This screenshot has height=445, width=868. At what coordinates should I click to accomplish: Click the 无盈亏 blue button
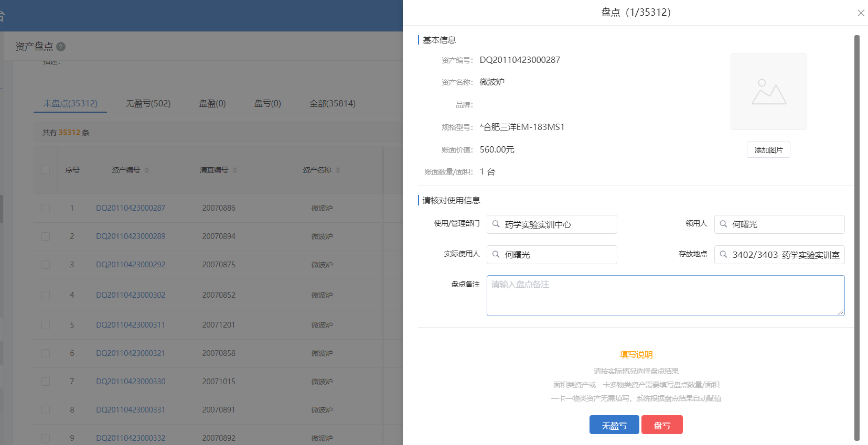click(x=614, y=425)
